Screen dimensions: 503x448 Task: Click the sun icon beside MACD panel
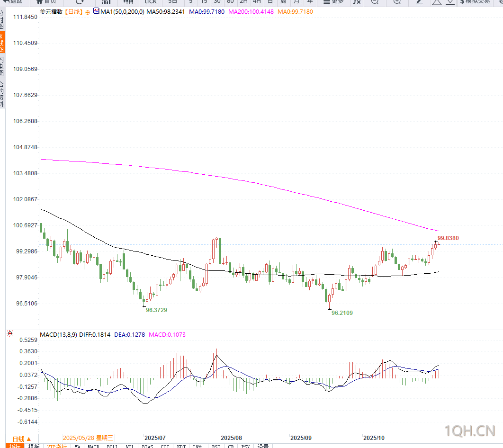9,334
